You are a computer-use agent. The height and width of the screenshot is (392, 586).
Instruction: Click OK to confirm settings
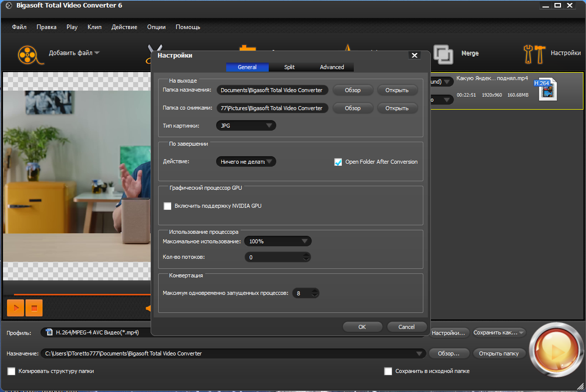click(x=362, y=327)
